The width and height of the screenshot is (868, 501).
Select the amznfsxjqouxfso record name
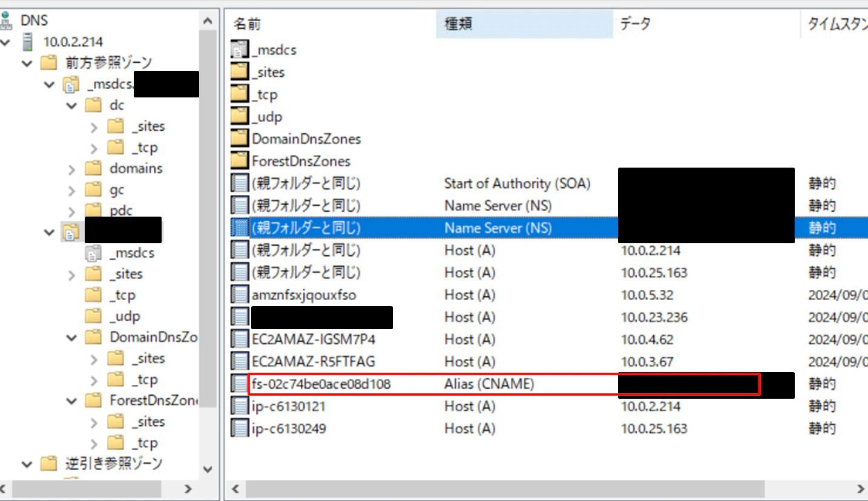[304, 295]
